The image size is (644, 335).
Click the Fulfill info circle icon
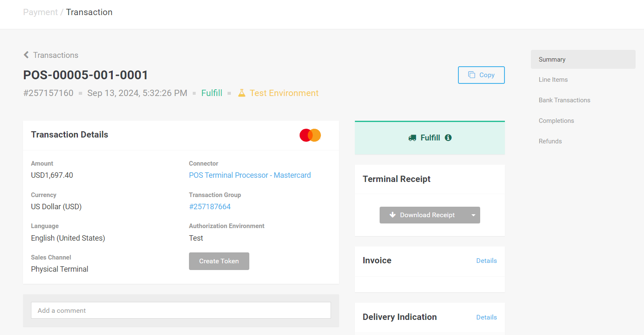pyautogui.click(x=448, y=138)
